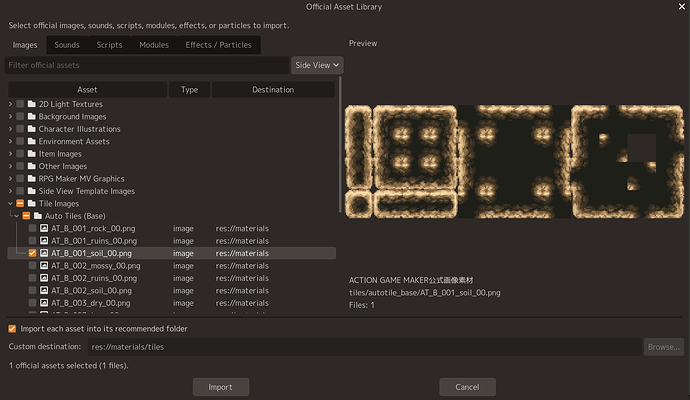Switch to the Images tab
Viewport: 690px width, 400px height.
(x=25, y=45)
